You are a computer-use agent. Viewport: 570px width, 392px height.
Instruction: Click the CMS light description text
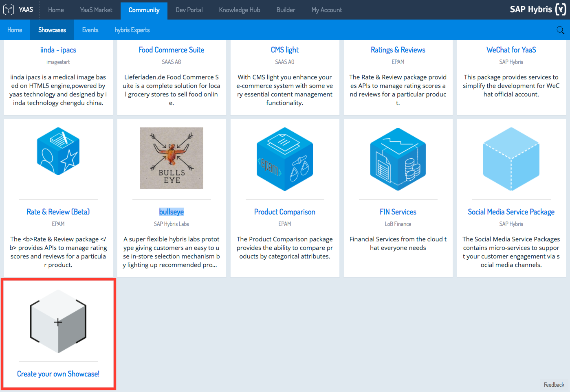(x=285, y=90)
